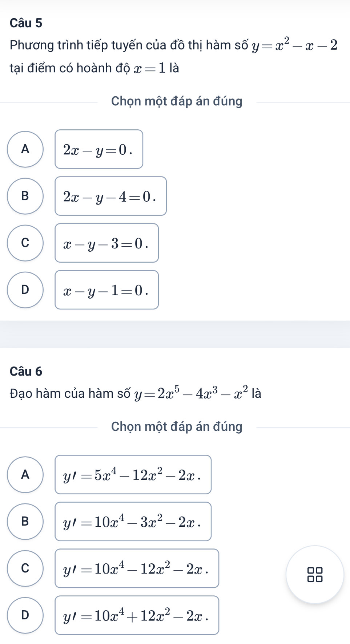Select answer circle C for Câu 6
This screenshot has height=644, width=350.
(x=25, y=568)
